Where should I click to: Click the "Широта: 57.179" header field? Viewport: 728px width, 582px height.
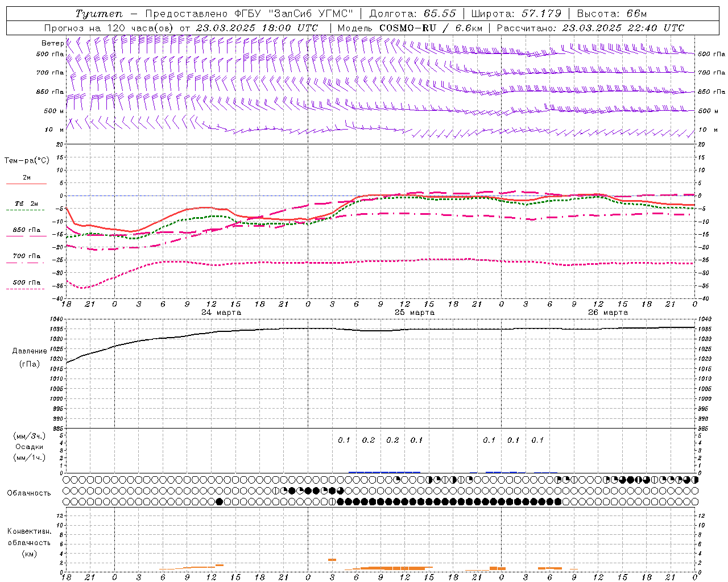(x=516, y=14)
